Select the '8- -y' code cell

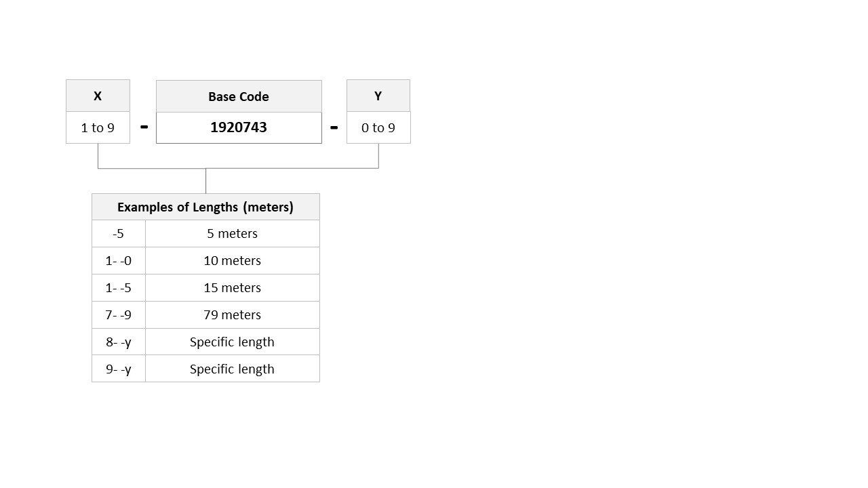(119, 342)
